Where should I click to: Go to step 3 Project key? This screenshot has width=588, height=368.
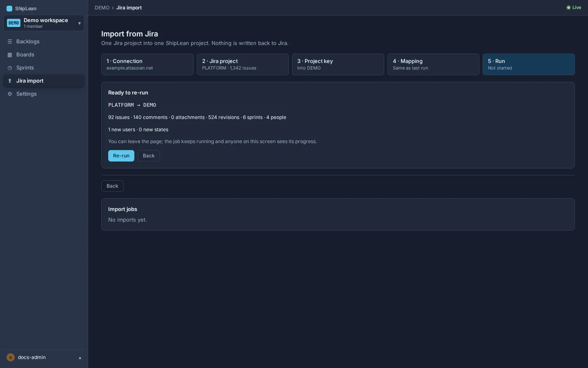[338, 64]
